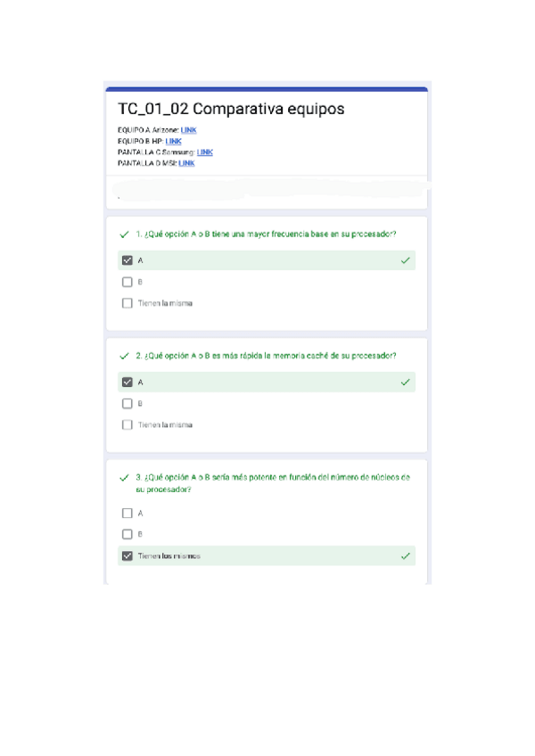Image resolution: width=535 pixels, height=756 pixels.
Task: Follow the PANTALLA C Samsung link
Action: 204,152
